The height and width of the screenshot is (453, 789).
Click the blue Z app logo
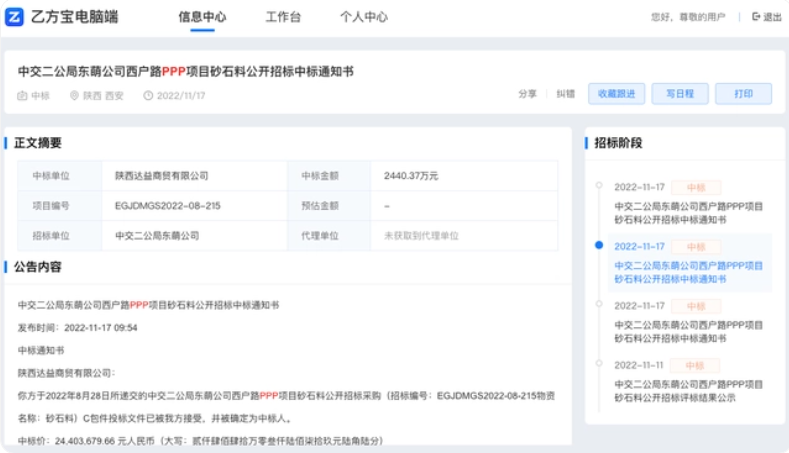(x=14, y=17)
